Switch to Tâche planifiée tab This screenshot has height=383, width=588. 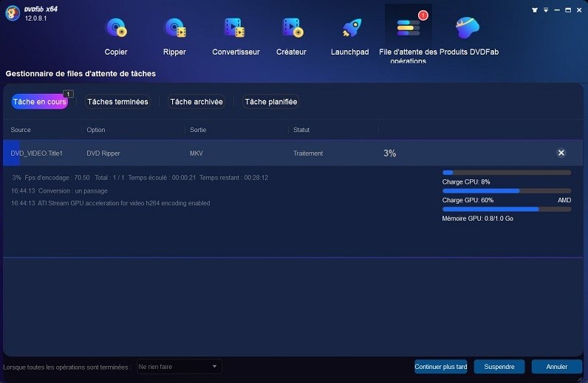pos(271,102)
